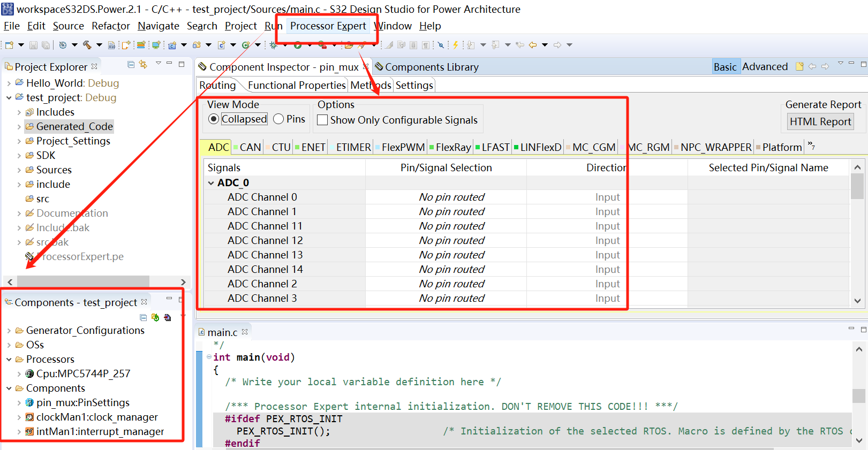868x450 pixels.
Task: Close the main.c editor tab
Action: point(245,332)
